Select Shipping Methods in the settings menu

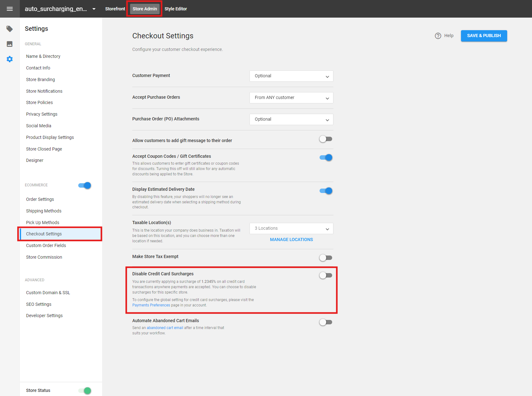pos(44,211)
